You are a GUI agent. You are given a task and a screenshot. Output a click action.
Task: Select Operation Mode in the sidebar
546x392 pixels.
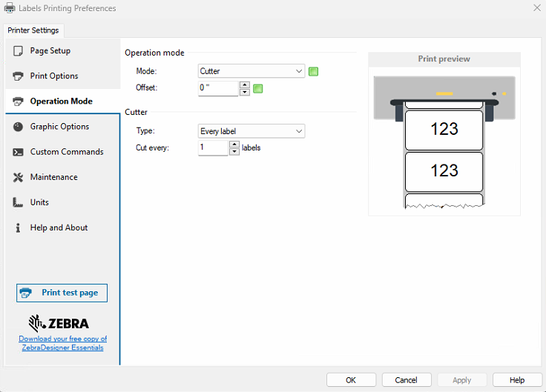[x=63, y=102]
